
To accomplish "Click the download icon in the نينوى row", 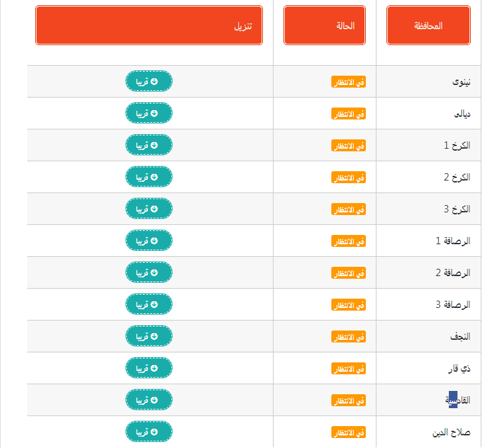I will click(x=154, y=82).
